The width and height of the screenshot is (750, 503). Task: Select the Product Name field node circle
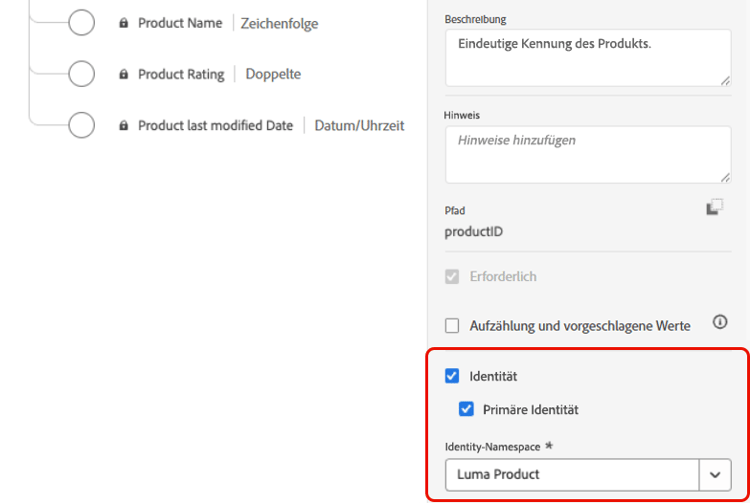pos(81,22)
